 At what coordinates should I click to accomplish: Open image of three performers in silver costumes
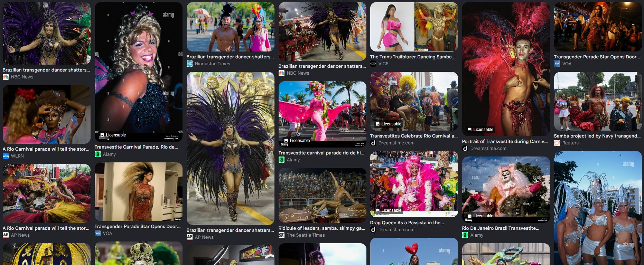click(598, 208)
